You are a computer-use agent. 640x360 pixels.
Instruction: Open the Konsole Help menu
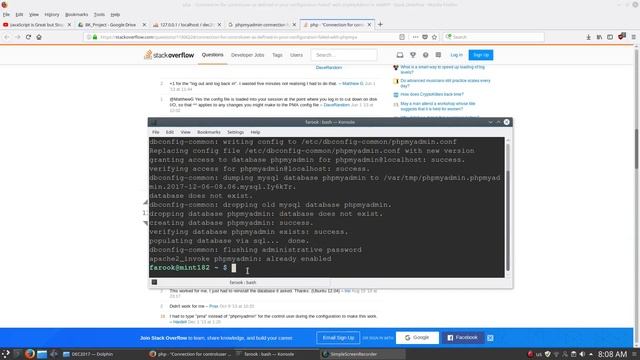coord(255,132)
